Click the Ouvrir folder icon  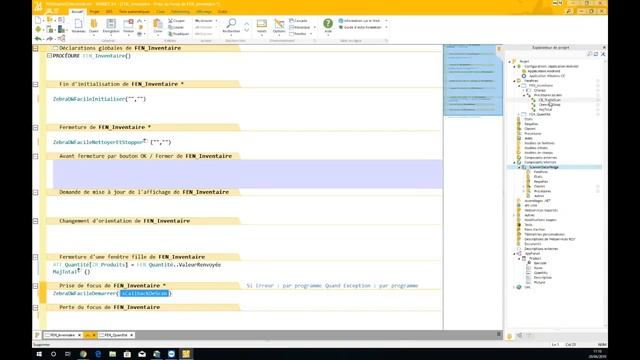tap(94, 26)
